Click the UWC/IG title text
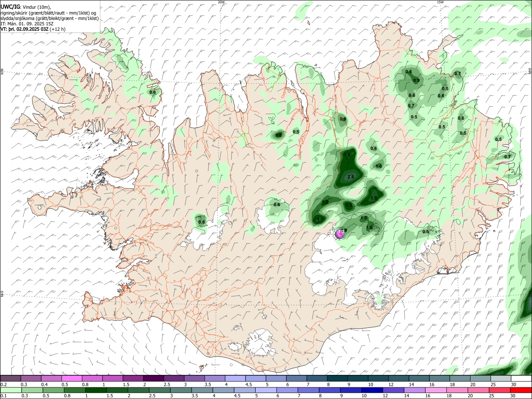Image resolution: width=532 pixels, height=399 pixels. point(10,7)
